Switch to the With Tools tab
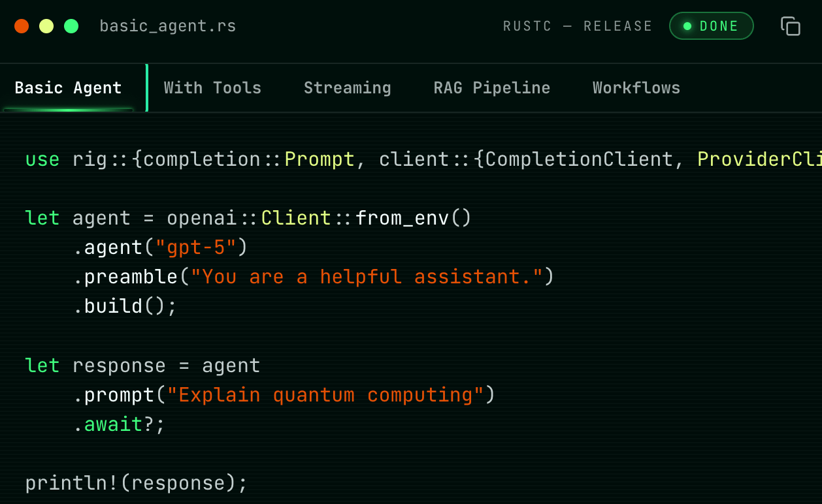 [212, 88]
